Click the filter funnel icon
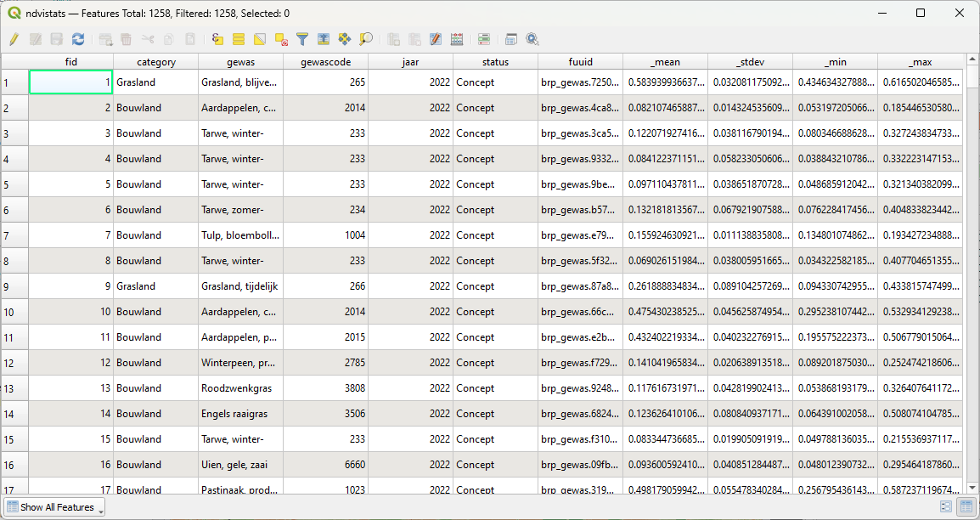Viewport: 980px width, 520px height. pyautogui.click(x=302, y=39)
